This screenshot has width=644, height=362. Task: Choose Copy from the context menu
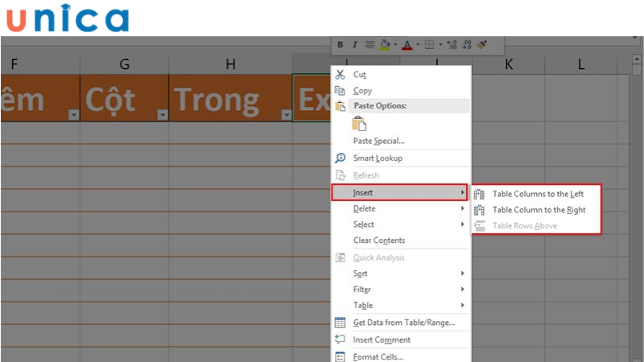point(362,91)
